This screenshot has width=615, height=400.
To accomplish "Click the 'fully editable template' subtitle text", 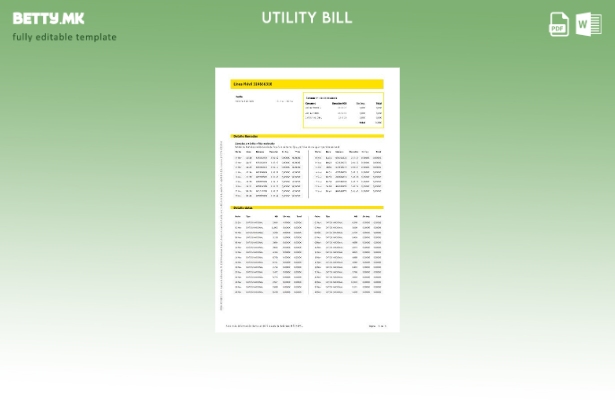I will coord(64,37).
